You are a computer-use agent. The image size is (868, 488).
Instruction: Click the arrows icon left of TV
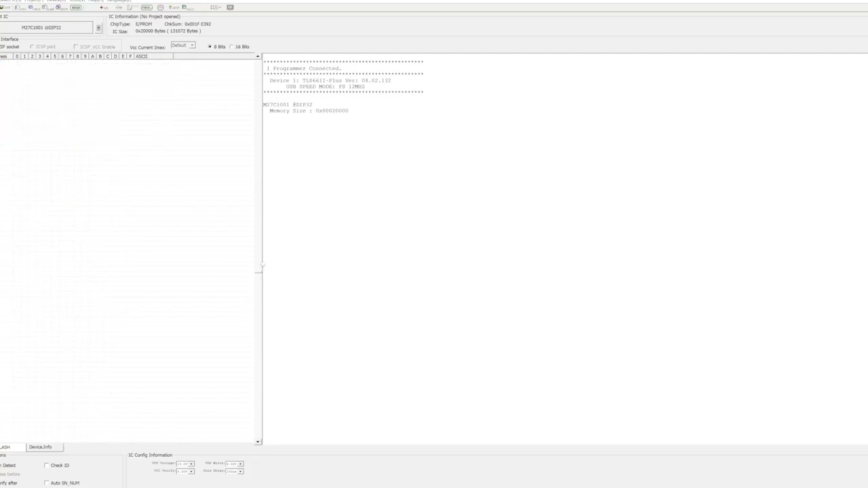point(215,7)
